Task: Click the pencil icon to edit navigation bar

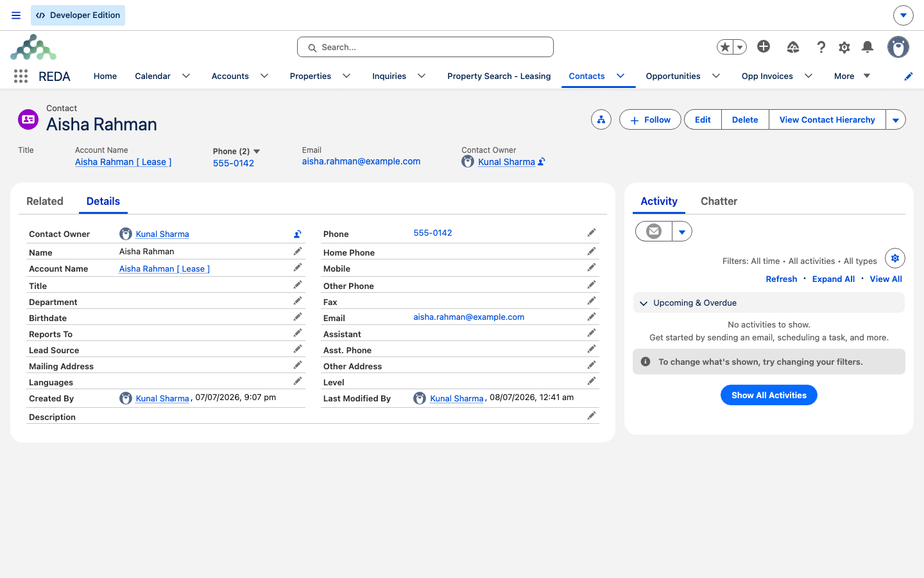Action: click(908, 76)
